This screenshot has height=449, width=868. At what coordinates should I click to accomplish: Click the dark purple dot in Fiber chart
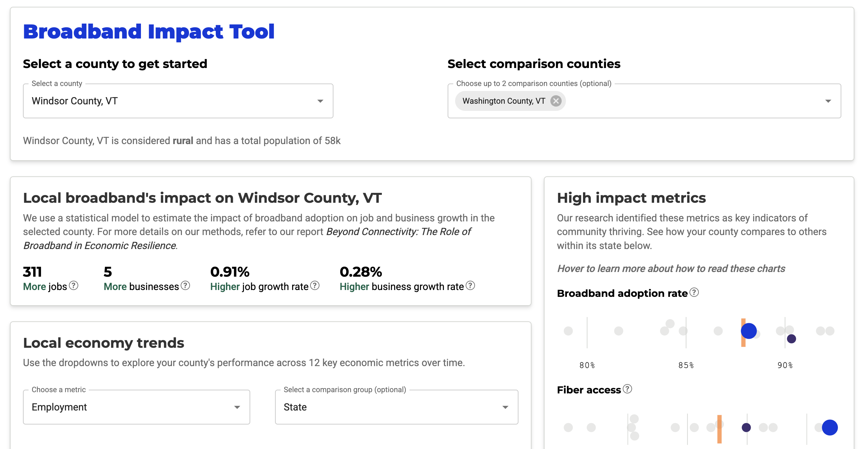tap(746, 428)
